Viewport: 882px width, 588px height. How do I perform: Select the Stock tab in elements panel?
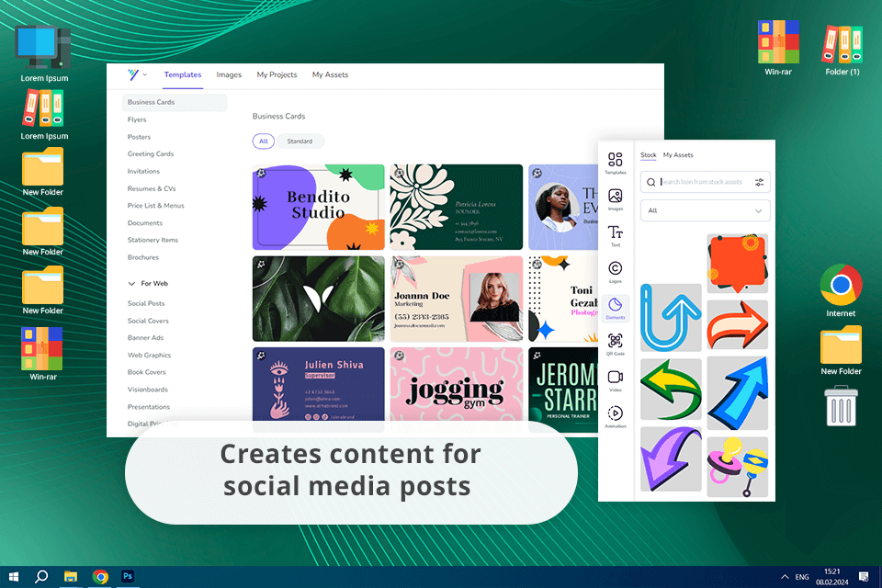(648, 154)
